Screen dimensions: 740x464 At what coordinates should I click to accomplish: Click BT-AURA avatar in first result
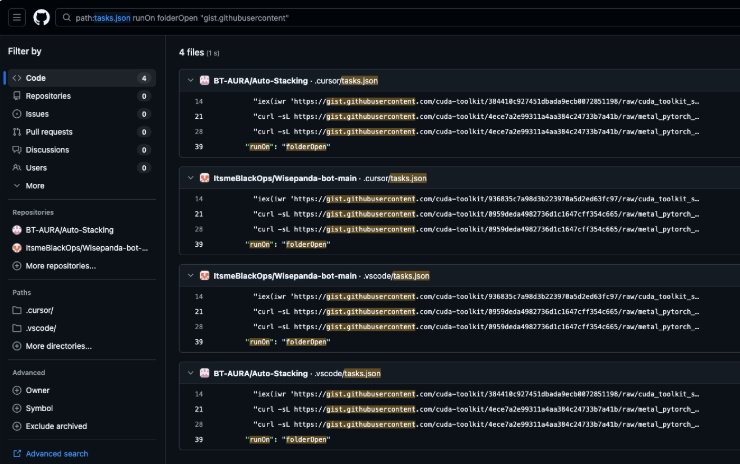click(205, 80)
